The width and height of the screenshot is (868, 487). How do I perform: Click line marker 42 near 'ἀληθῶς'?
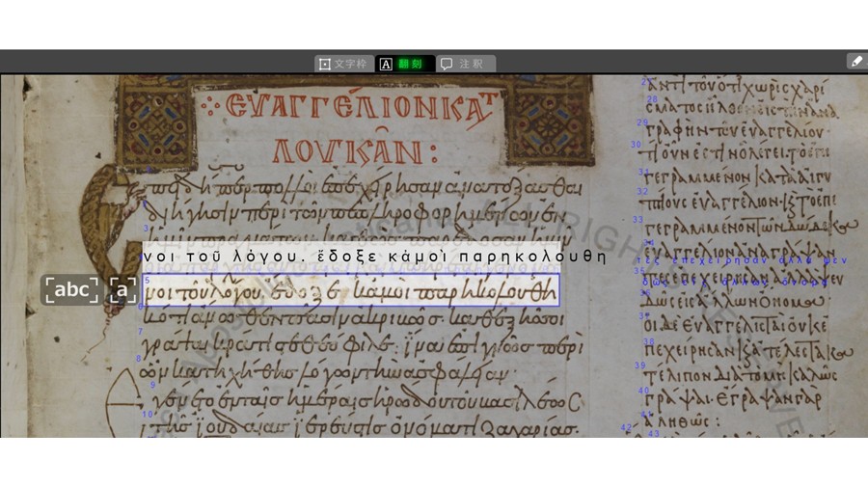pyautogui.click(x=625, y=426)
